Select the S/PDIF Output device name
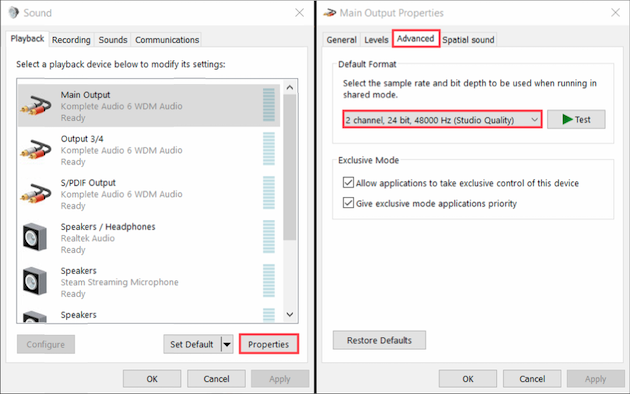Screen dimensions: 630x394 point(88,183)
